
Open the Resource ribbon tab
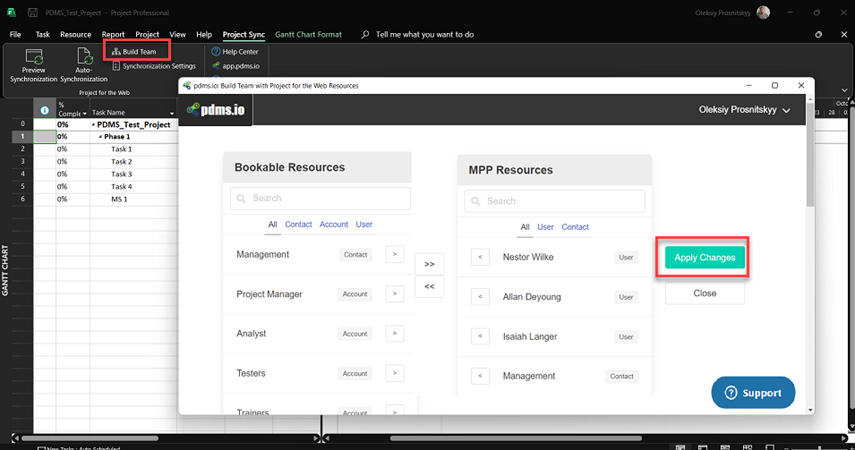click(x=75, y=34)
